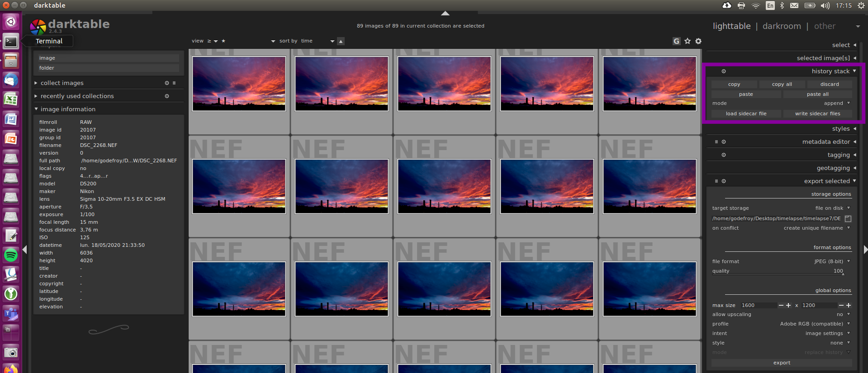Image resolution: width=868 pixels, height=373 pixels.
Task: Decrease the max height 1200 value
Action: 841,306
